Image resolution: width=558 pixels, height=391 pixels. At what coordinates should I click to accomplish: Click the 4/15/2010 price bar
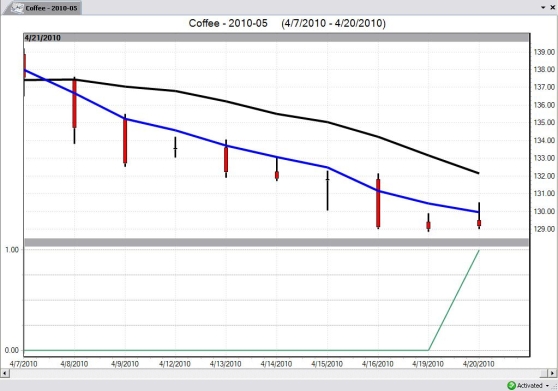(x=327, y=191)
